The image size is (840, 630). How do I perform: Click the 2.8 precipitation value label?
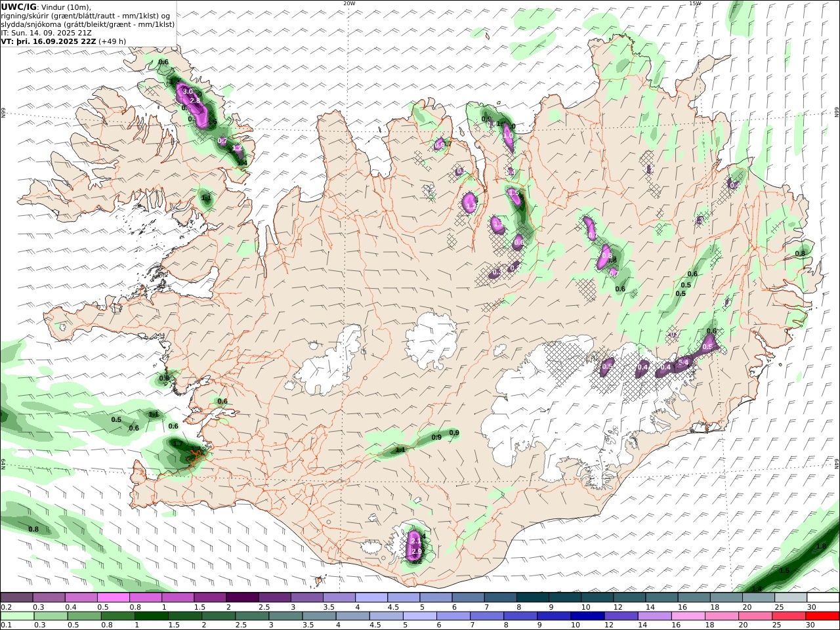click(x=195, y=100)
